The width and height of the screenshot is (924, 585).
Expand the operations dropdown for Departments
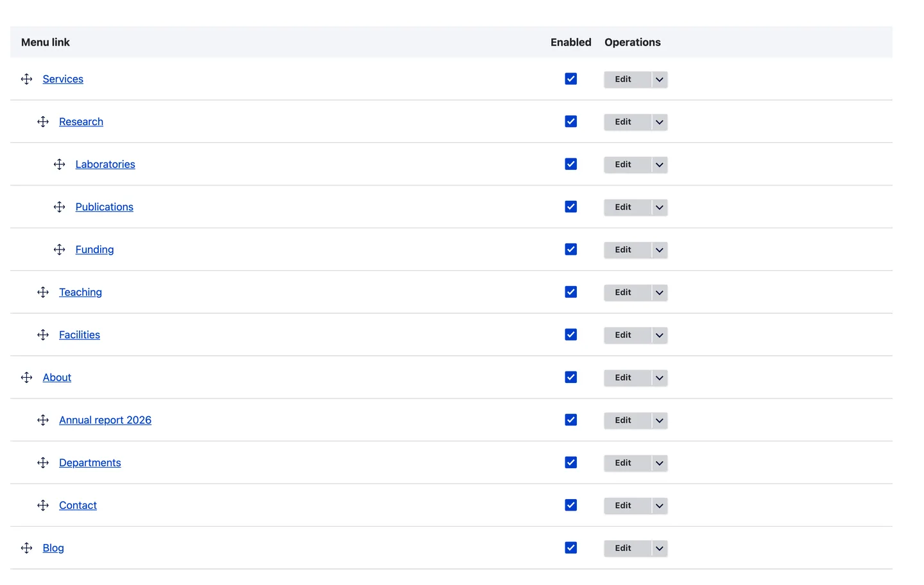click(x=660, y=463)
